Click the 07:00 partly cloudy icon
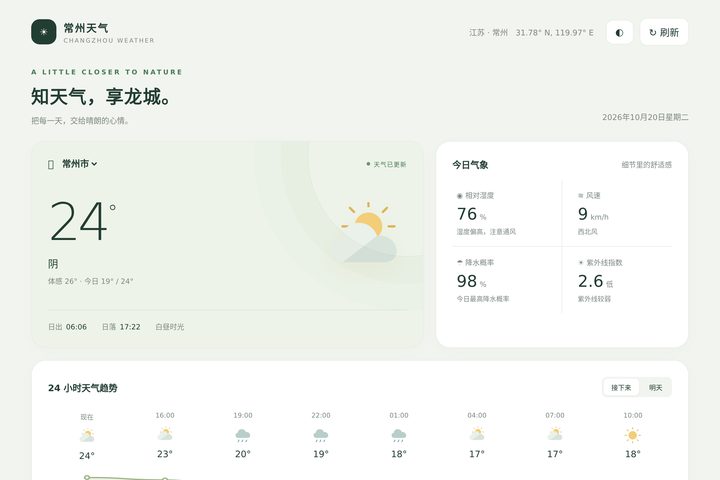This screenshot has width=720, height=480. click(x=555, y=434)
